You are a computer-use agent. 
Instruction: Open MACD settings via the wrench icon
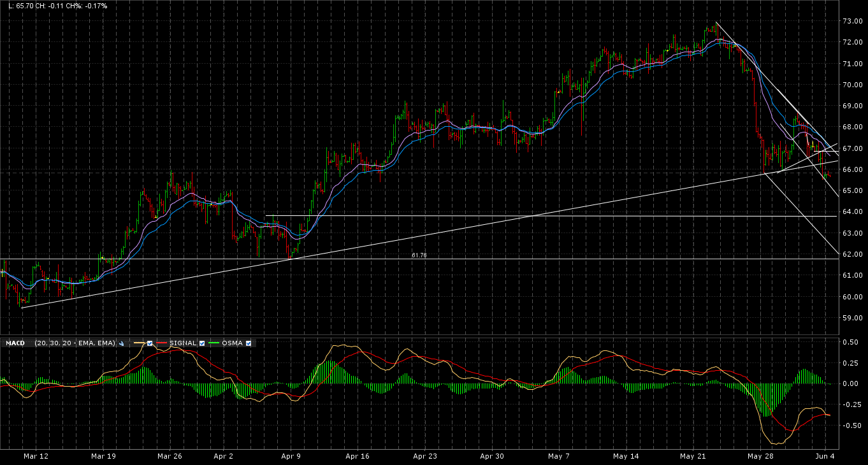tap(121, 343)
